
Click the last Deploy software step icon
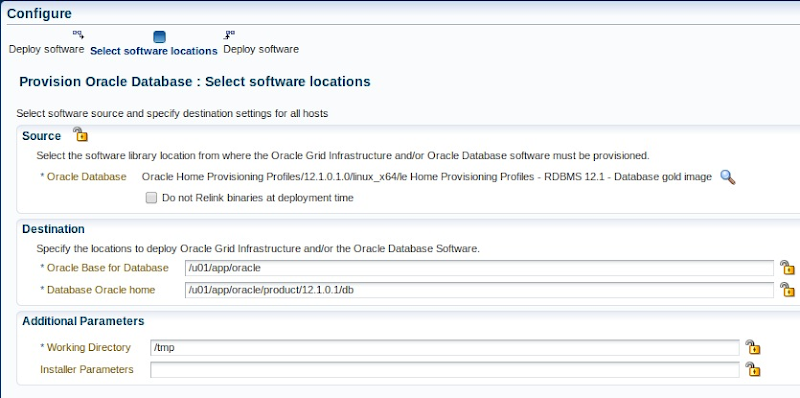[x=229, y=35]
